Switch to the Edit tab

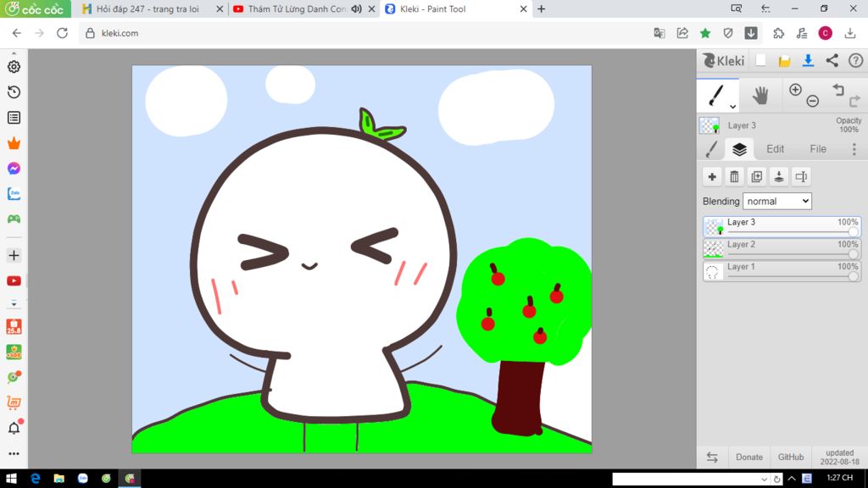(x=775, y=149)
